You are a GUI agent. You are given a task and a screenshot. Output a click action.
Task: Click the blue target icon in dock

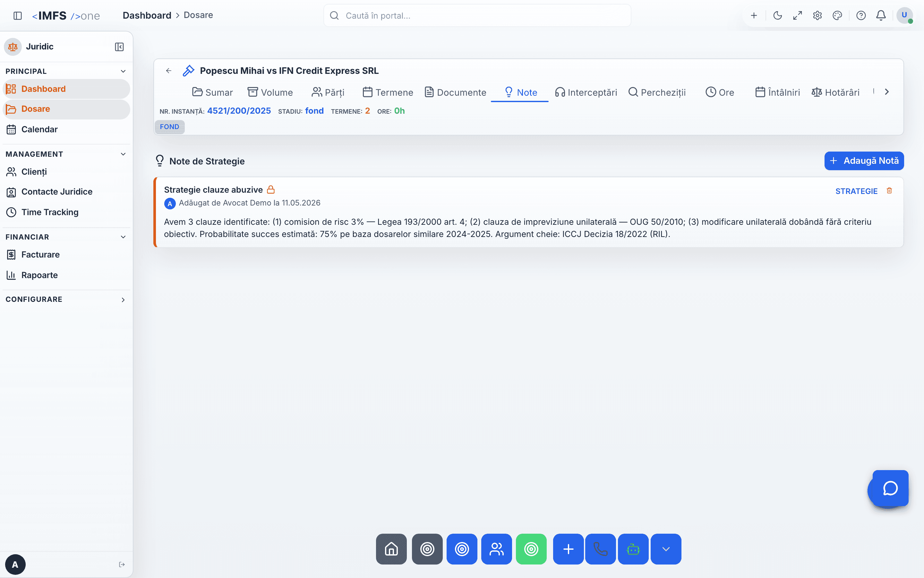462,549
